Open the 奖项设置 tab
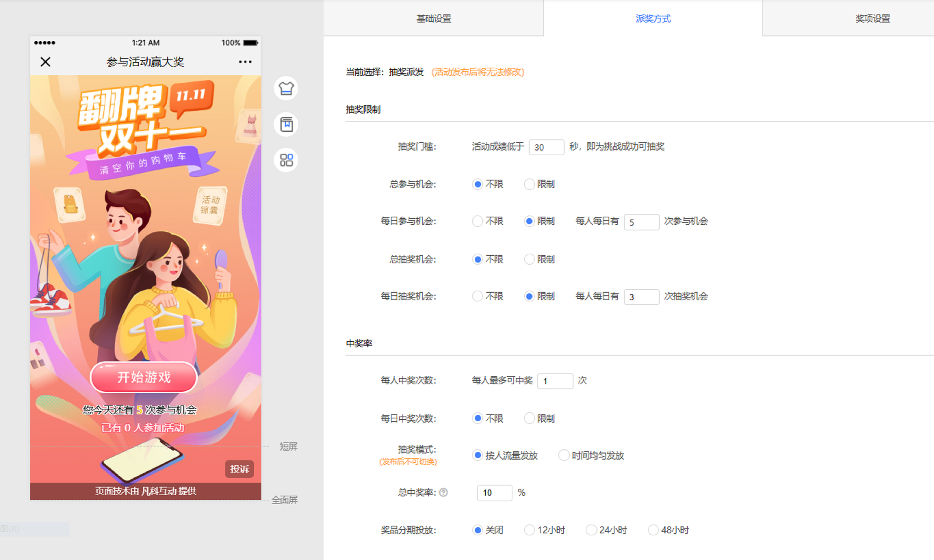 point(872,18)
